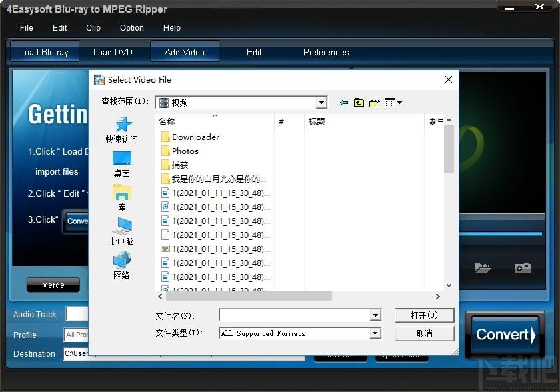The height and width of the screenshot is (392, 560).
Task: Open the Edit menu in menu bar
Action: tap(59, 28)
